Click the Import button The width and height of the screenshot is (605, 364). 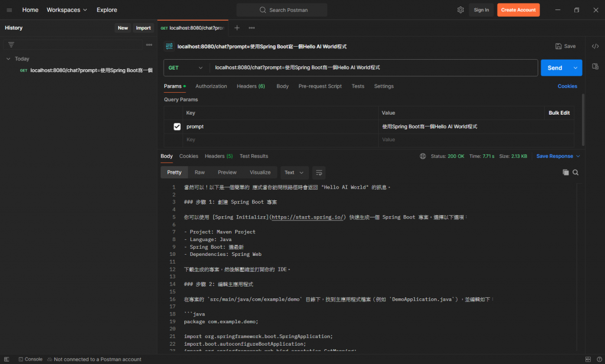[143, 28]
